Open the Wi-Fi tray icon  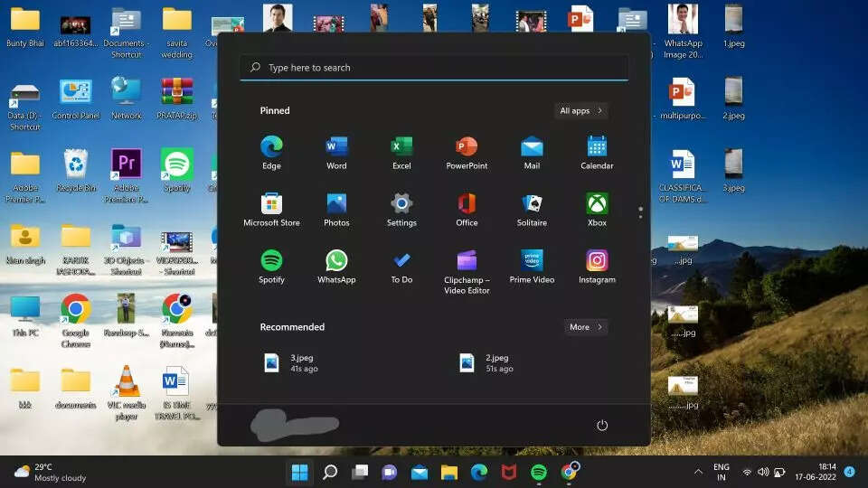point(747,472)
